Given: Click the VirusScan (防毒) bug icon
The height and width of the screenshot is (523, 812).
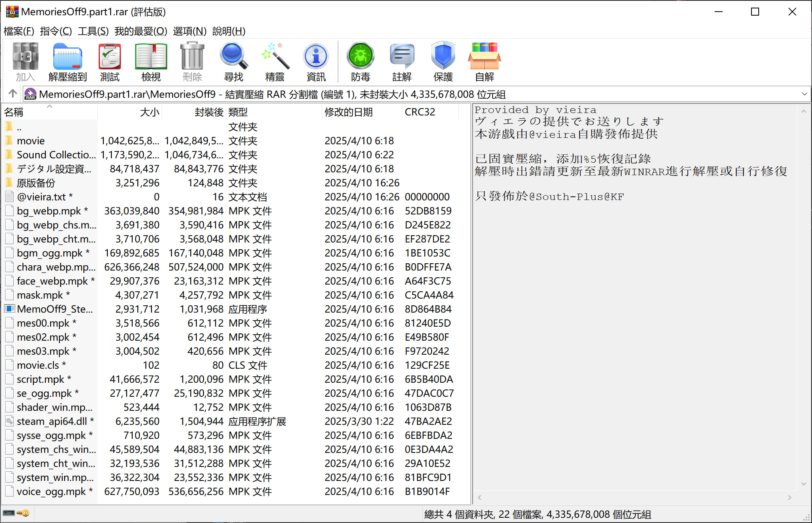Looking at the screenshot, I should (360, 62).
